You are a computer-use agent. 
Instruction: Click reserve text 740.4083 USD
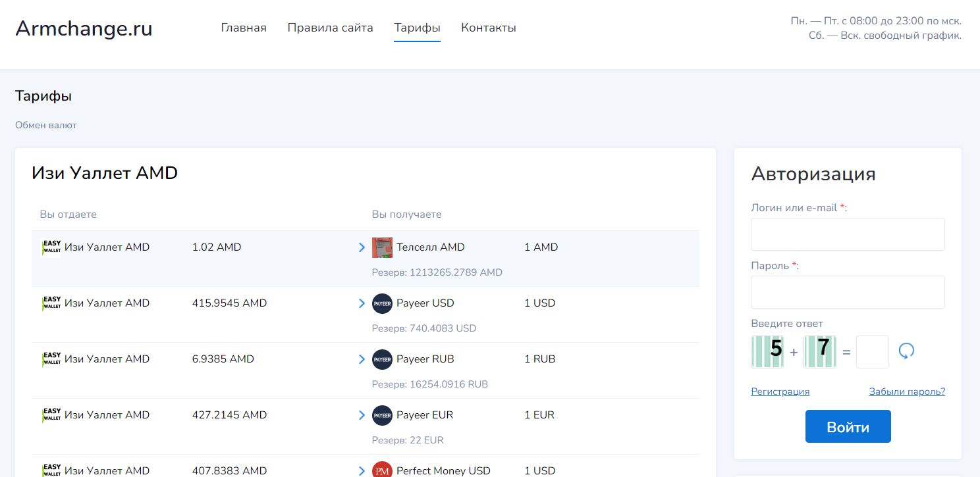point(424,328)
